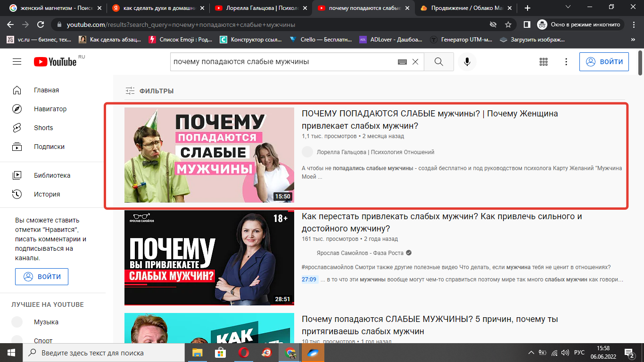644x362 pixels.
Task: Open channel Лорелла Гальцова | Психология Отношений
Action: coord(375,152)
